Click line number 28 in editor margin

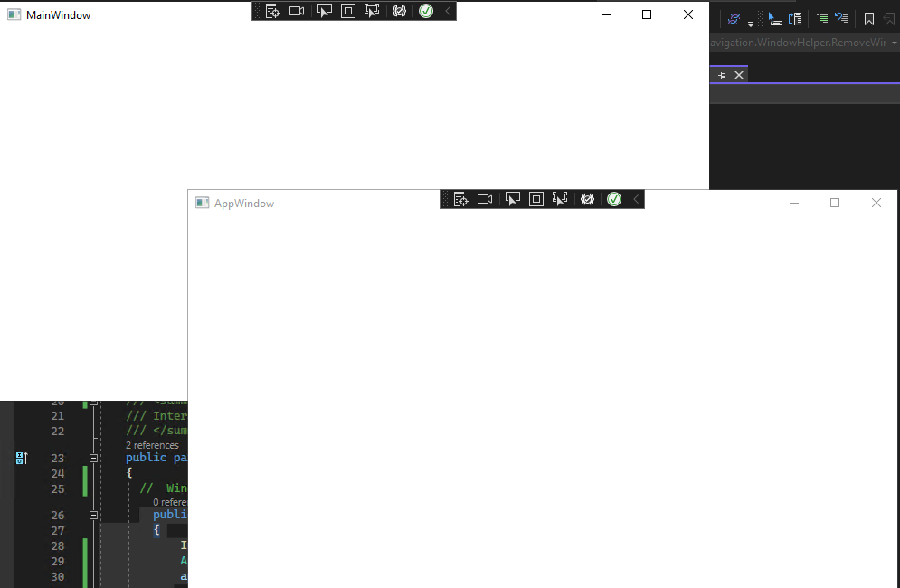point(57,546)
